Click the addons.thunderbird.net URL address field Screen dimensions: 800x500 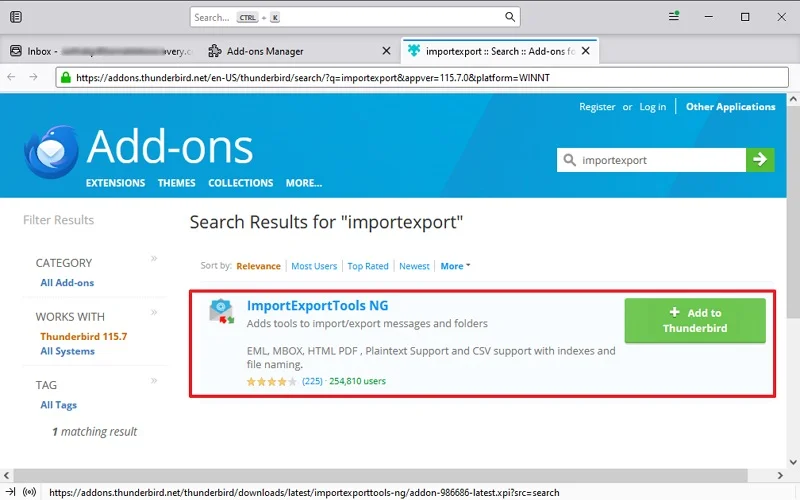pos(422,78)
